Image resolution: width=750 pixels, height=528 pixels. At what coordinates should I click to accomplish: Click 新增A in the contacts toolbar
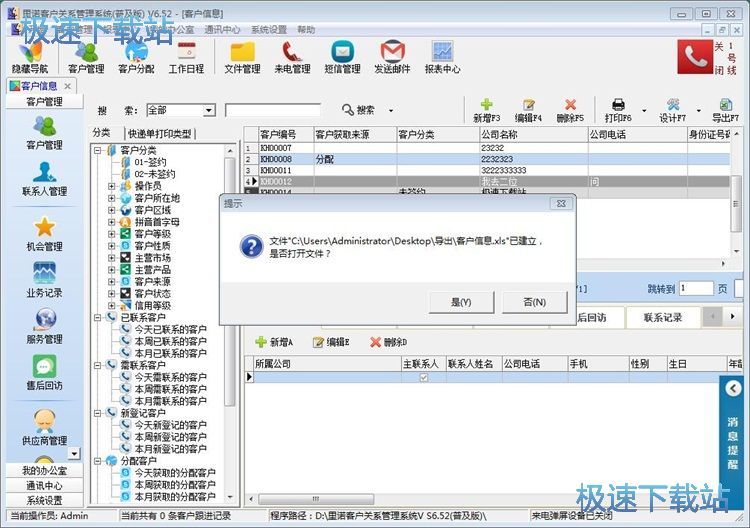click(x=274, y=342)
